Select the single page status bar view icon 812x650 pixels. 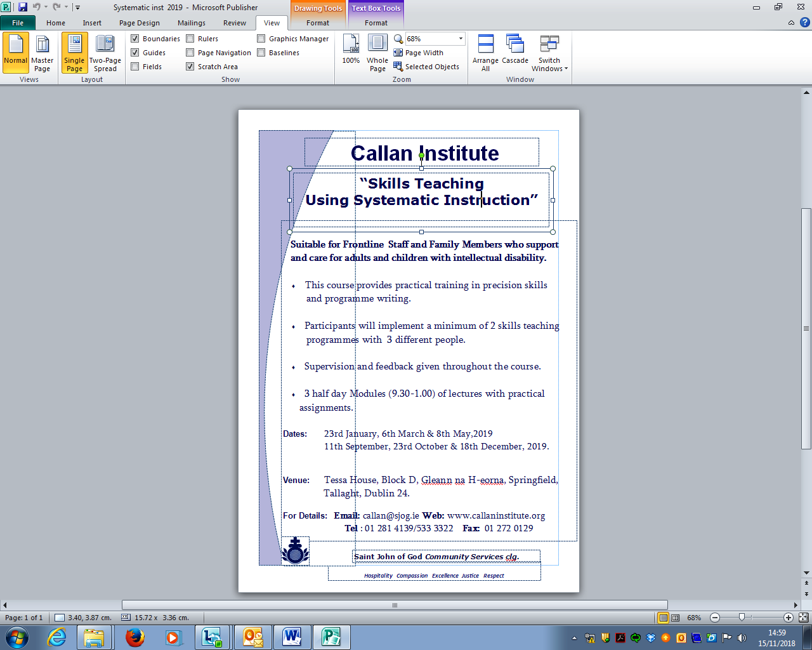[x=663, y=618]
